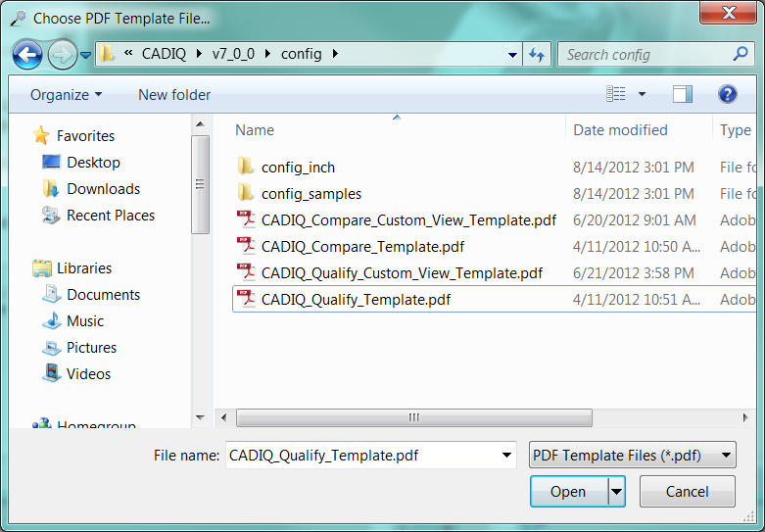
Task: Sort files by Name column
Action: tap(255, 130)
